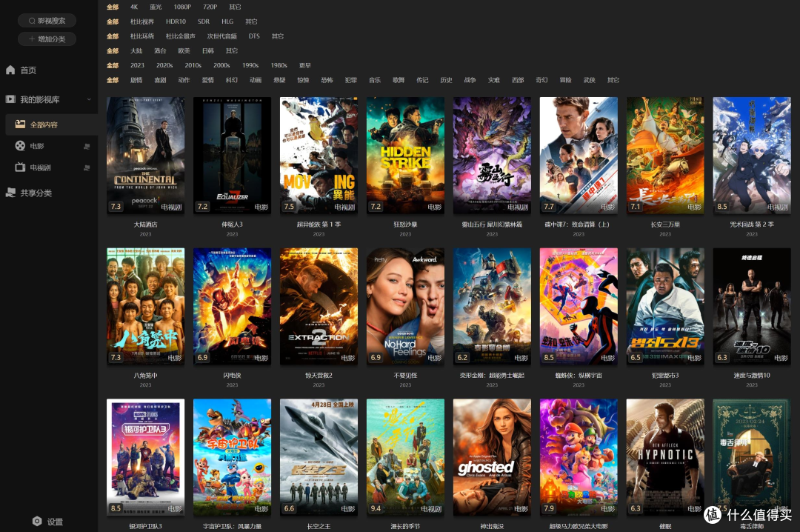Viewport: 800px width, 532px height.
Task: Open 设置 settings label
Action: click(x=55, y=522)
